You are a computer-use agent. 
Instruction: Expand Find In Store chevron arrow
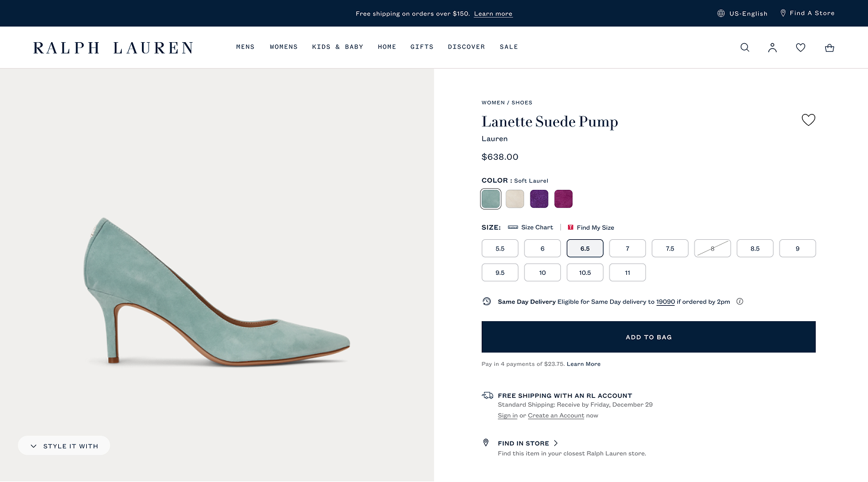(x=556, y=443)
